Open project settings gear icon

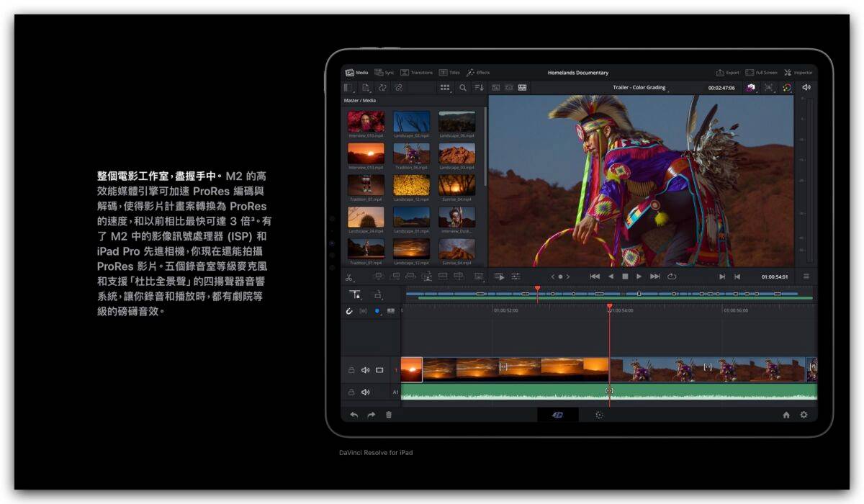pyautogui.click(x=804, y=415)
